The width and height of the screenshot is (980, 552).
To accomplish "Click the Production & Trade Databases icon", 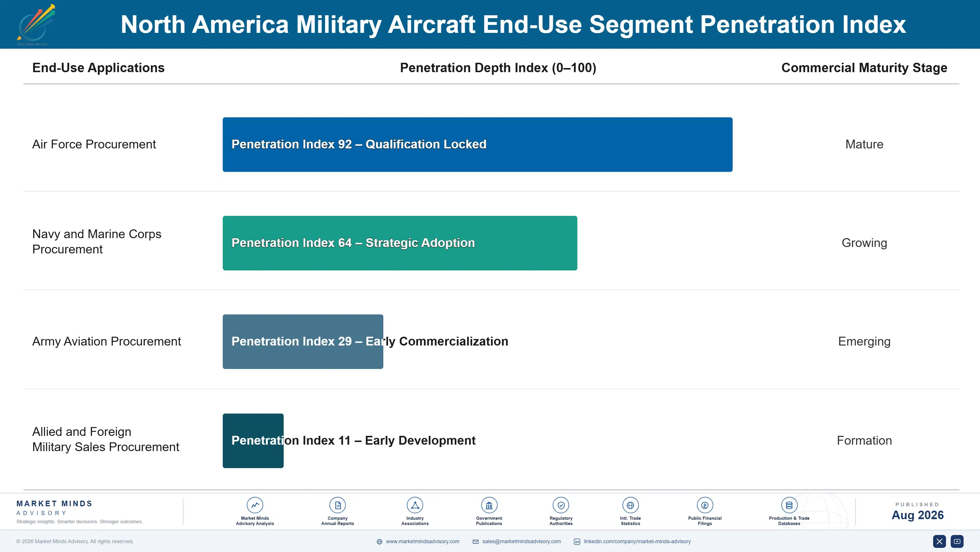I will (789, 505).
